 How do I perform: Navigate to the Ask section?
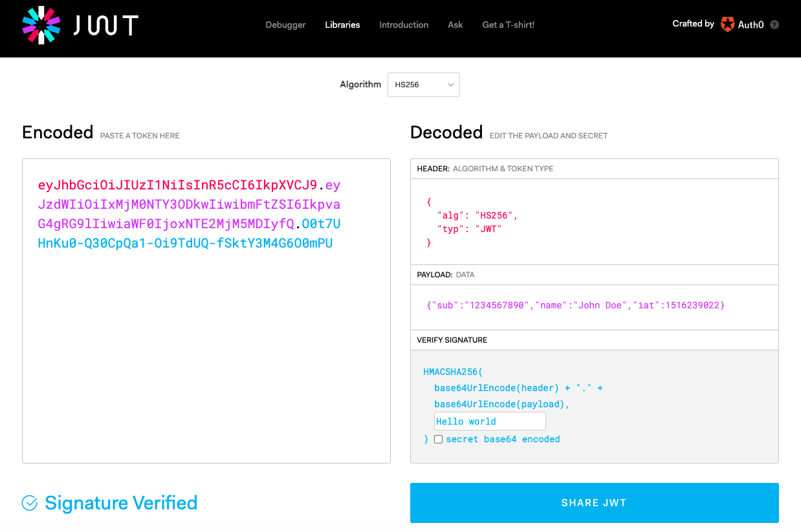[x=455, y=25]
